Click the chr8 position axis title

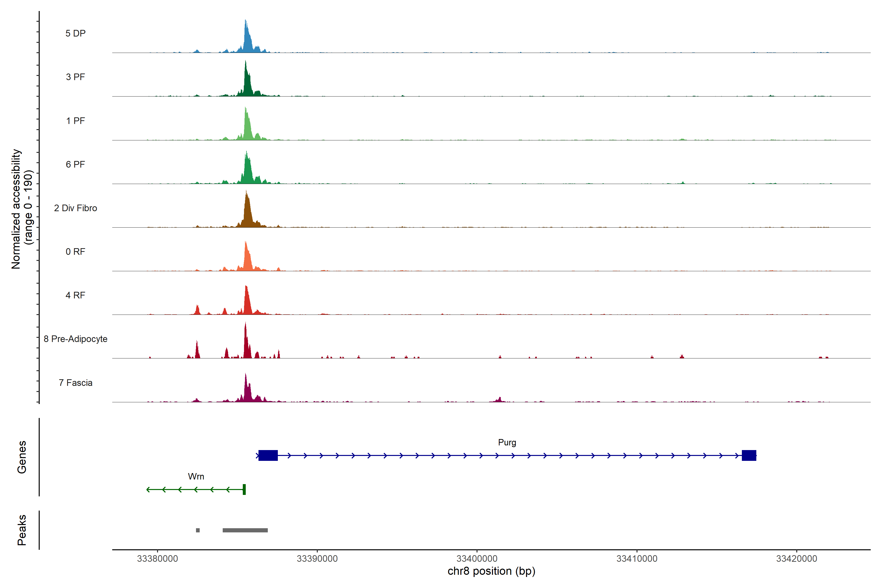click(491, 571)
